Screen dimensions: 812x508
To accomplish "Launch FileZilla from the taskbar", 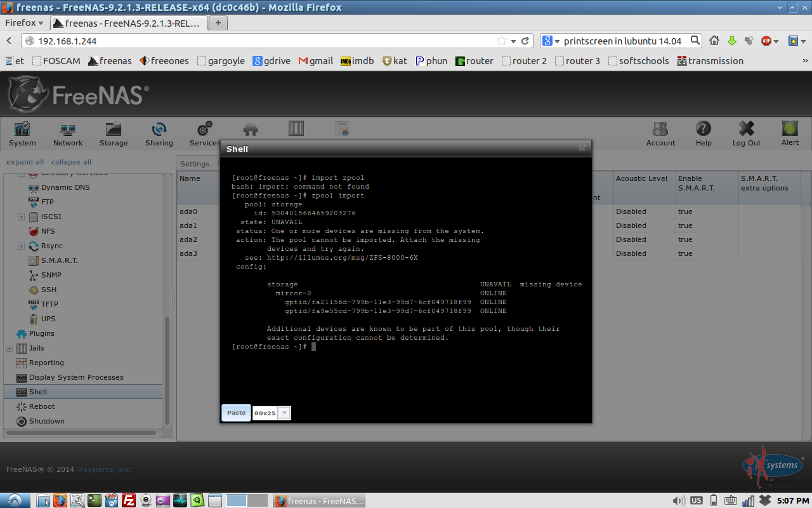I will [x=129, y=500].
